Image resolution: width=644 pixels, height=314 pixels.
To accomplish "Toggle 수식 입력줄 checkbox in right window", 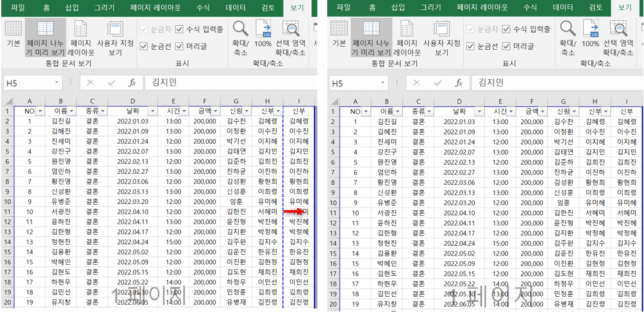I will pyautogui.click(x=506, y=29).
